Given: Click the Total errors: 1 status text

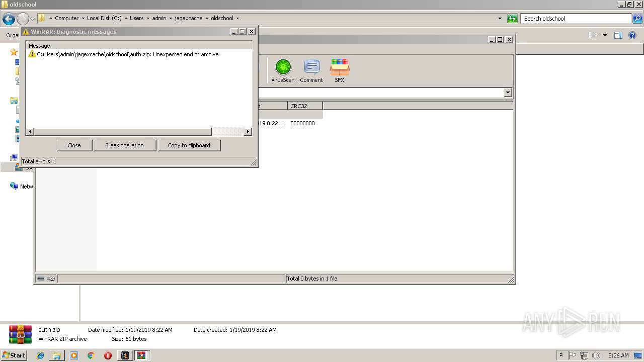Looking at the screenshot, I should 39,161.
